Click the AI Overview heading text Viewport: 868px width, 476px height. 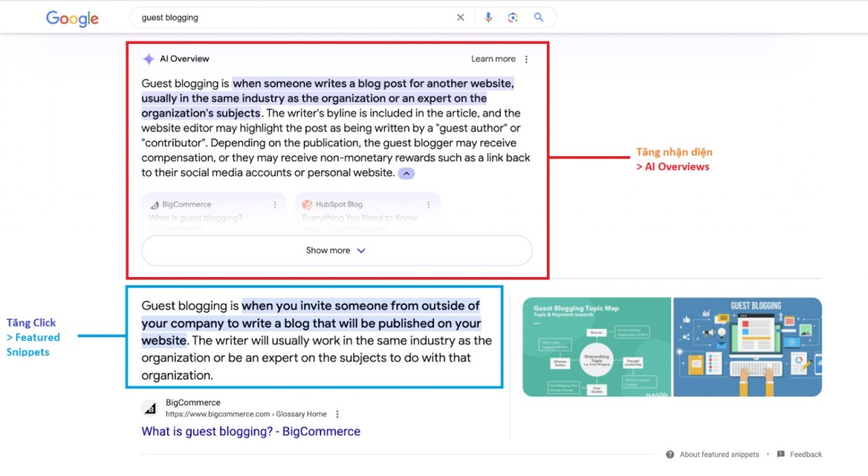click(x=184, y=59)
